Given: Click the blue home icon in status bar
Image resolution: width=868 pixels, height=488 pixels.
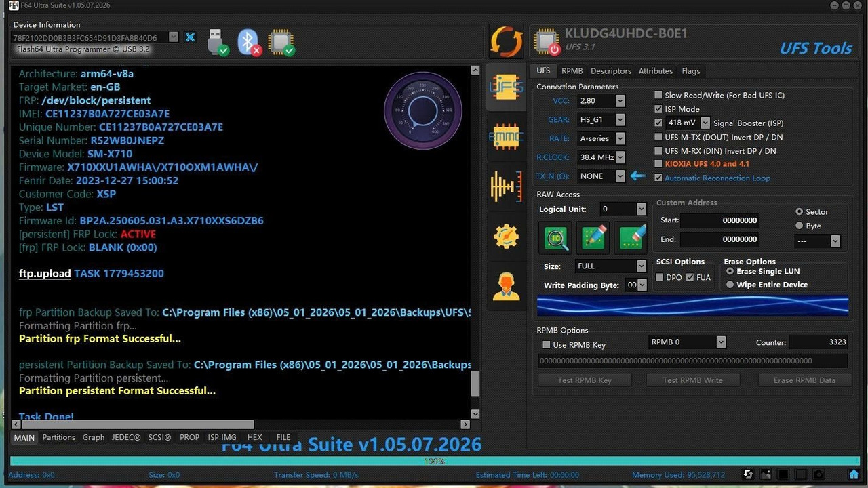Looking at the screenshot, I should 854,474.
